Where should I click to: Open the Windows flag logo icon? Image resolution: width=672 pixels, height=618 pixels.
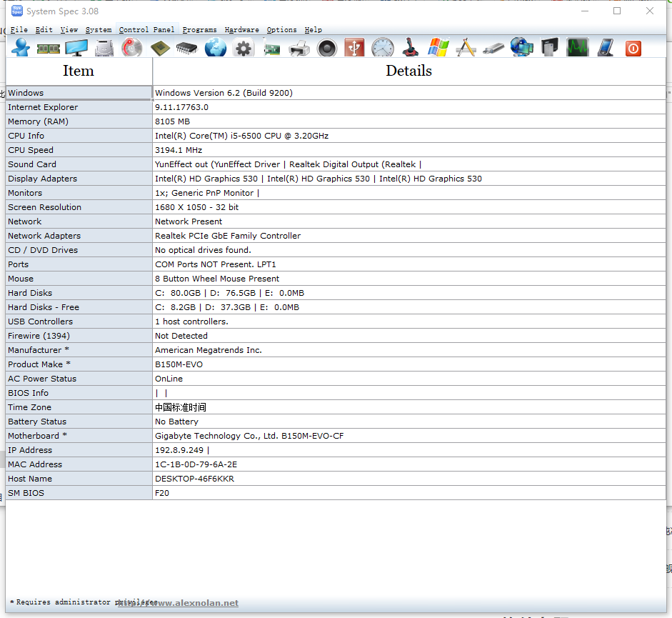[x=438, y=48]
